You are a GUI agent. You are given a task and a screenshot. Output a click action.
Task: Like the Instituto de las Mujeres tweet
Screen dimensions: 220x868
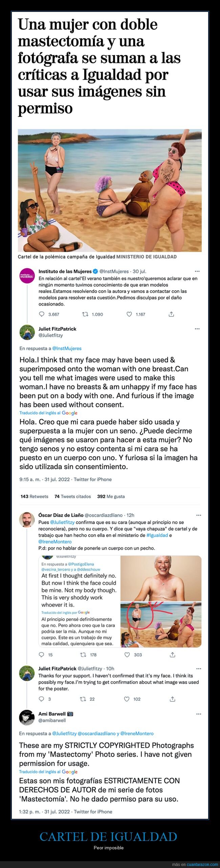129,314
